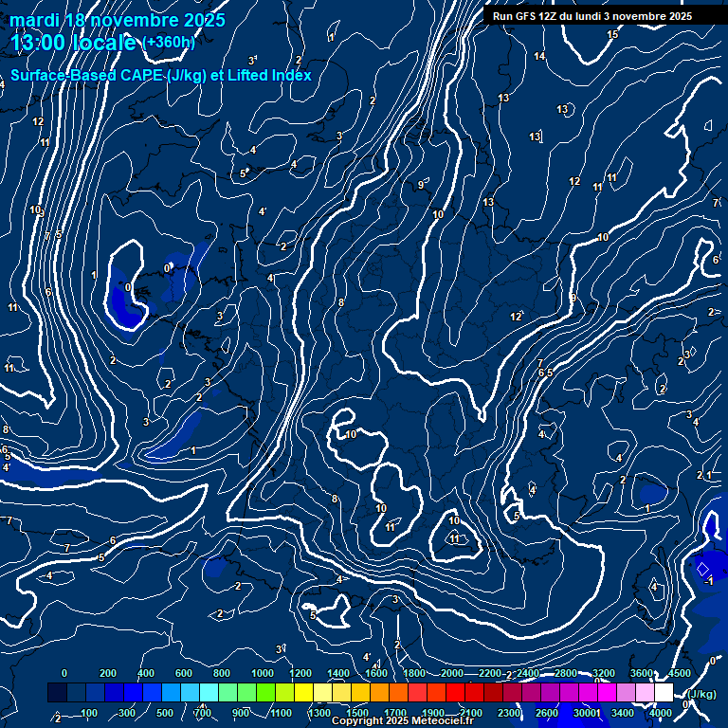Select the '2600' value below the legend
The width and height of the screenshot is (728, 728).
[546, 713]
